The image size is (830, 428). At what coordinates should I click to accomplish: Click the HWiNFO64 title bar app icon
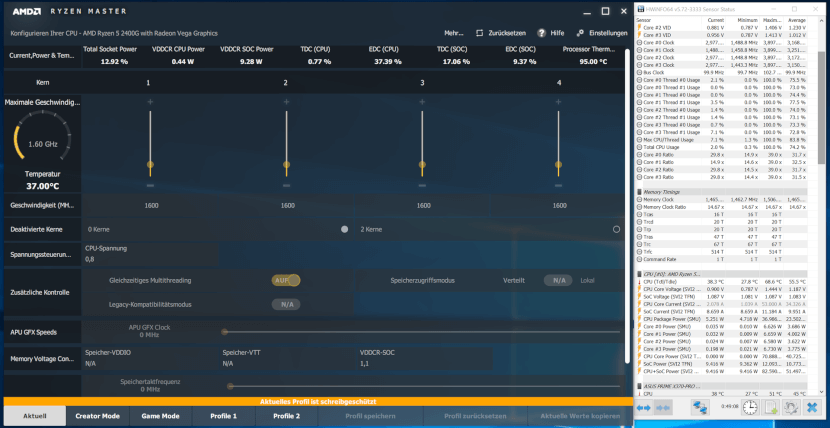642,9
